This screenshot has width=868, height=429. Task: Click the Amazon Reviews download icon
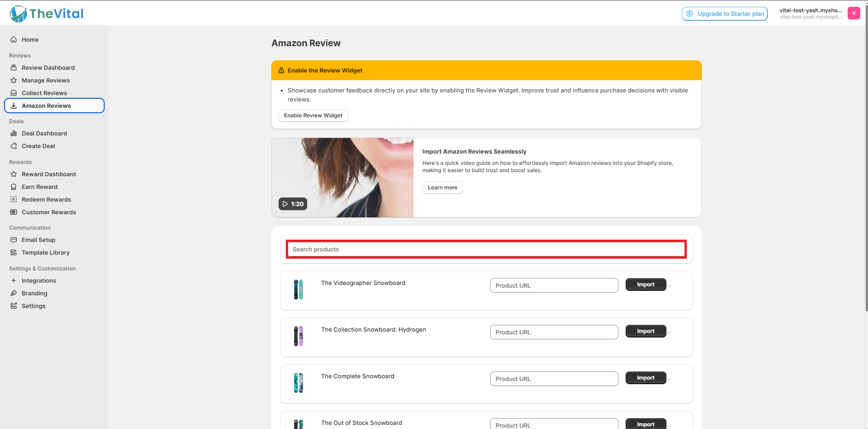click(x=14, y=106)
